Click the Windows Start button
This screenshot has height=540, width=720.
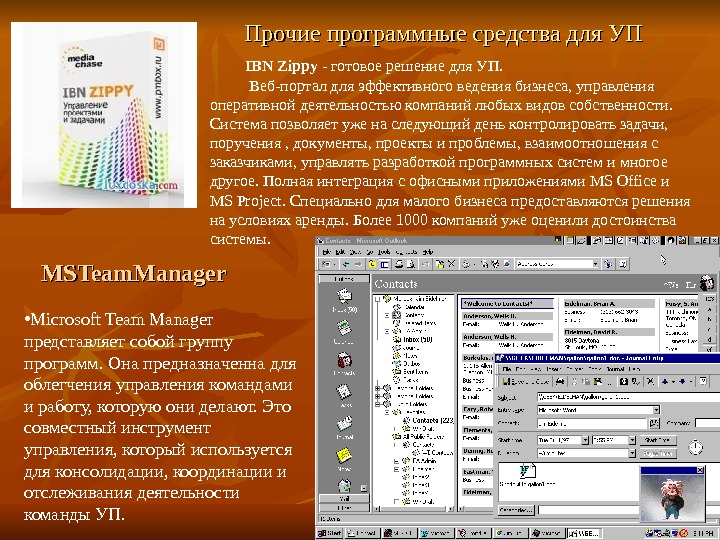pos(330,533)
